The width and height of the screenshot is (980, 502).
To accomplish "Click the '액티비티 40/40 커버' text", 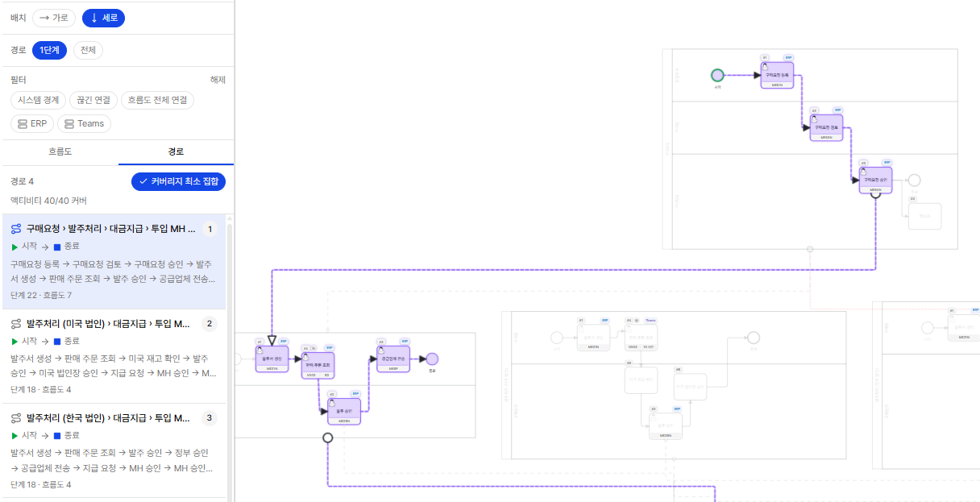I will [x=48, y=200].
